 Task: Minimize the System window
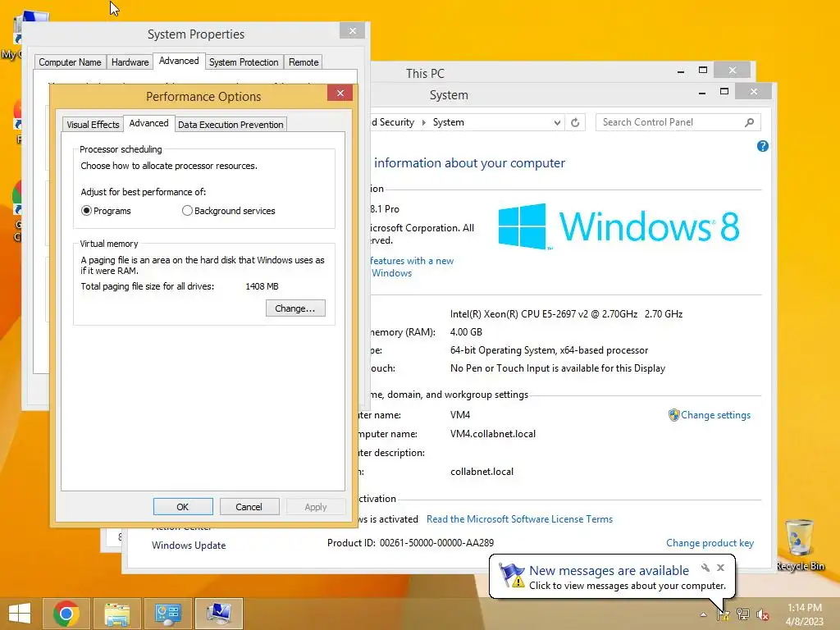point(702,93)
